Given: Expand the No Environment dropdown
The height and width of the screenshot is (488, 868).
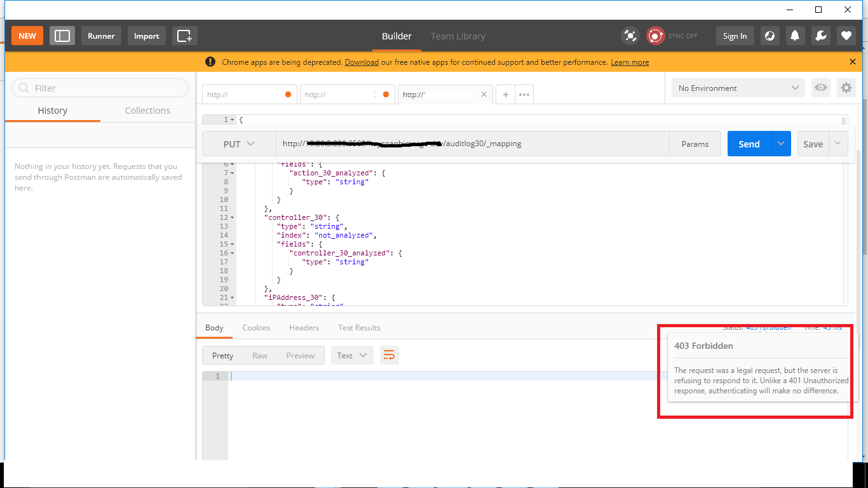Looking at the screenshot, I should click(x=738, y=88).
